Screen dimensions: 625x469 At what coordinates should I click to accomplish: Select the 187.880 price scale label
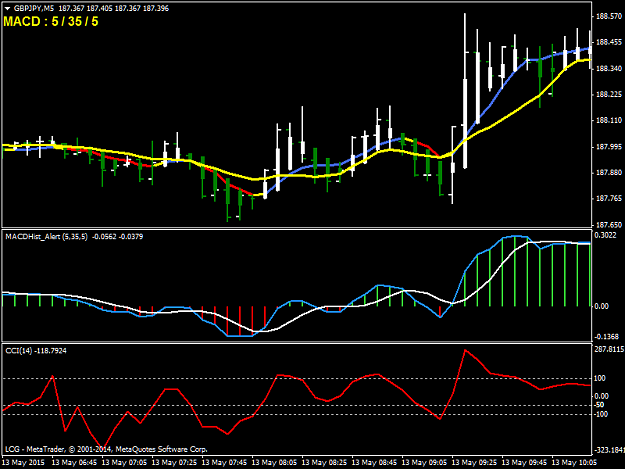608,173
